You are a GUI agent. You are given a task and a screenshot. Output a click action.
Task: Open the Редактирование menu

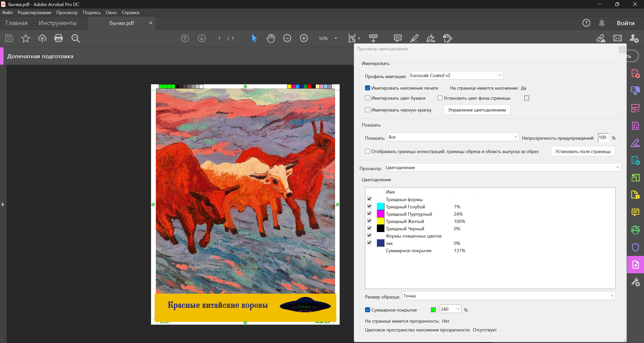click(34, 12)
